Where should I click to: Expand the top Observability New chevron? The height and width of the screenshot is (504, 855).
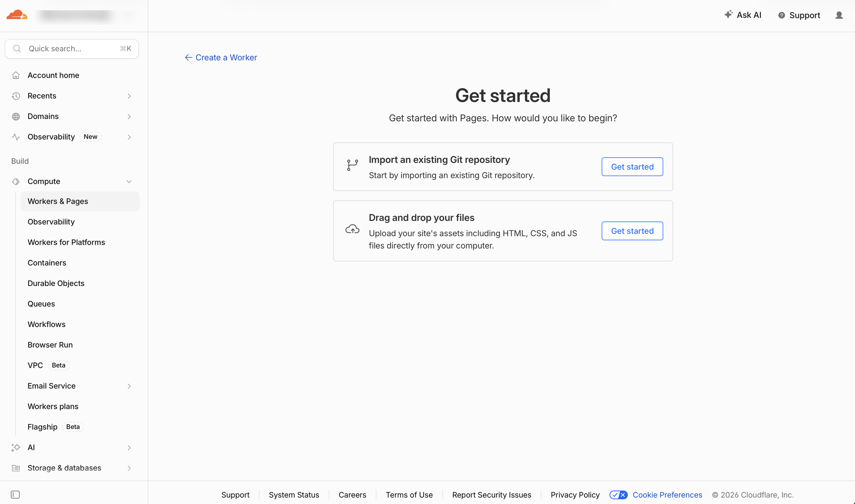pyautogui.click(x=129, y=137)
